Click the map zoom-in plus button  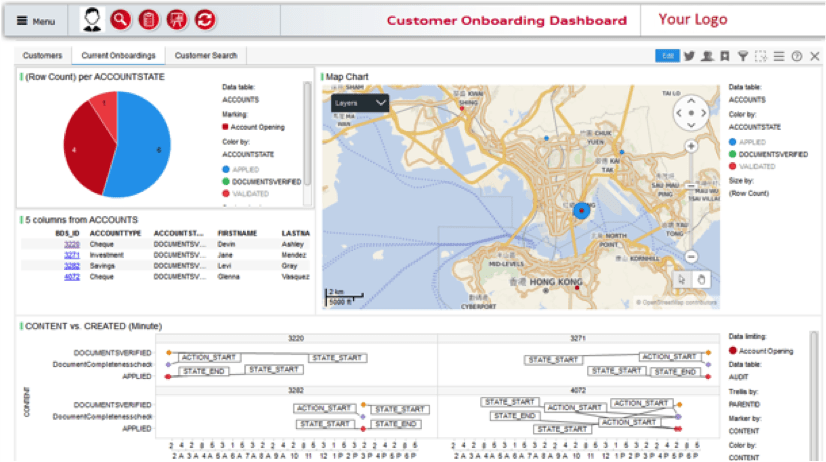(x=691, y=146)
